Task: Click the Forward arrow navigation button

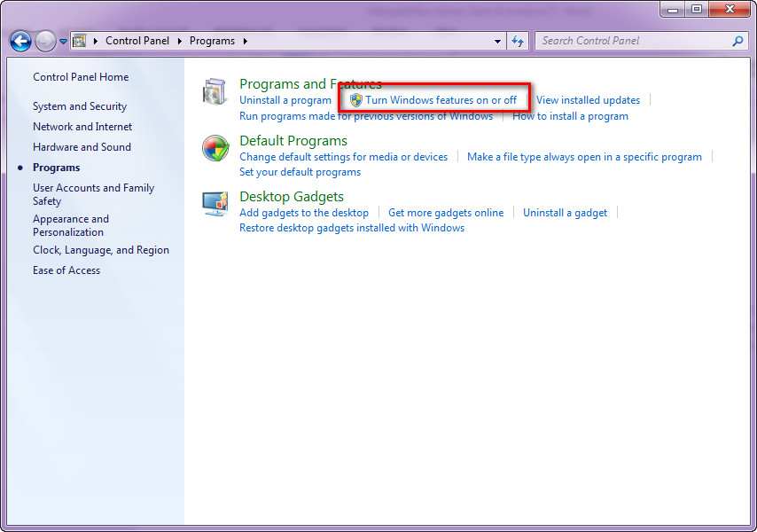Action: 46,42
